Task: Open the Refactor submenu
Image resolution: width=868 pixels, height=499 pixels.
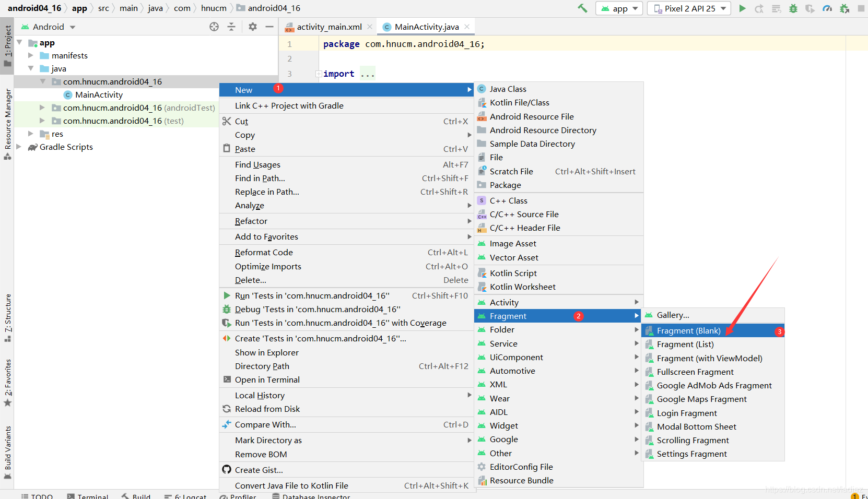Action: coord(346,221)
